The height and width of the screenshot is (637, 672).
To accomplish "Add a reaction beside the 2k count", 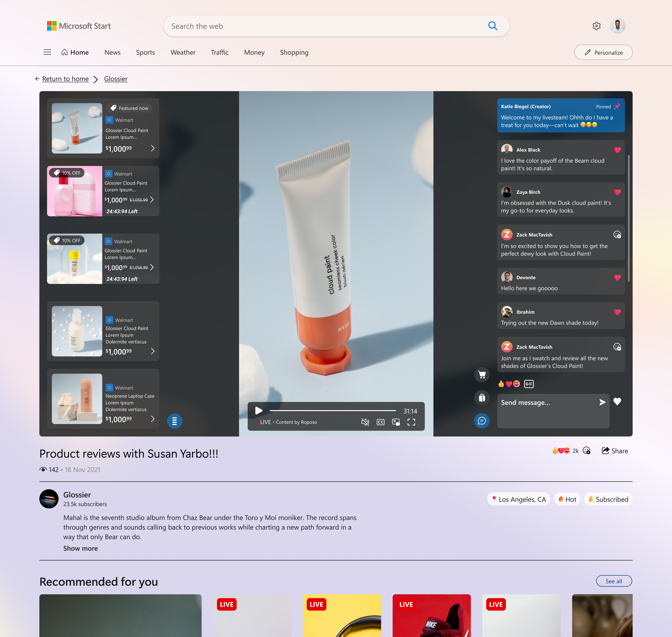I will [586, 451].
